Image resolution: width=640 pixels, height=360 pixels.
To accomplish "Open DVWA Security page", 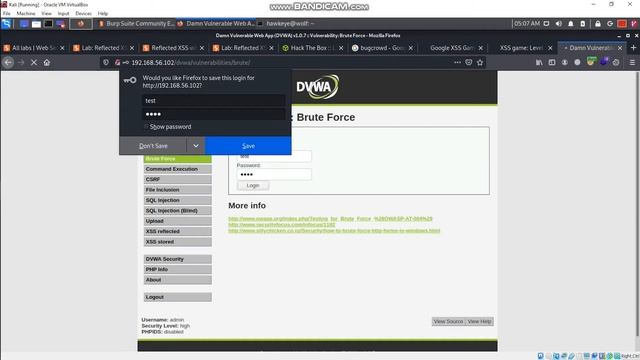I will click(178, 259).
